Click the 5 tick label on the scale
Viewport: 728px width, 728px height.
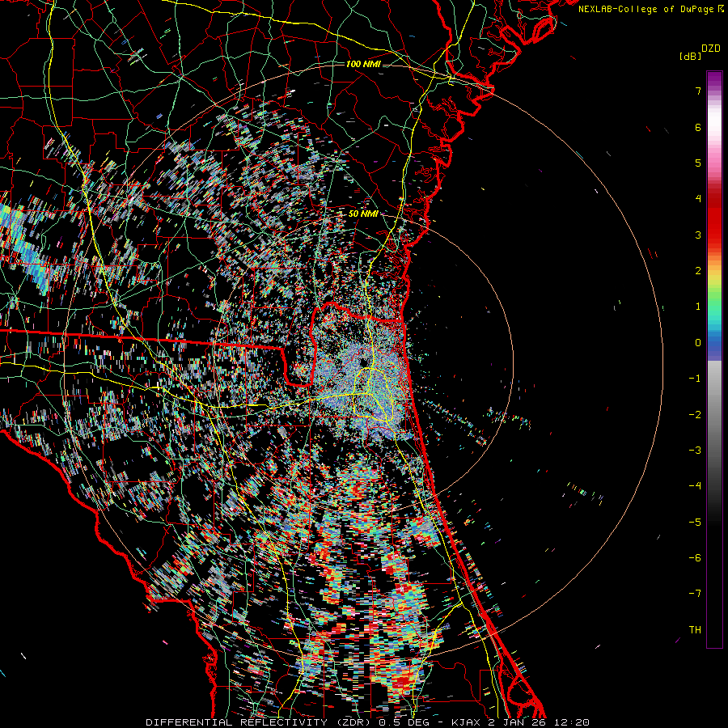(698, 163)
